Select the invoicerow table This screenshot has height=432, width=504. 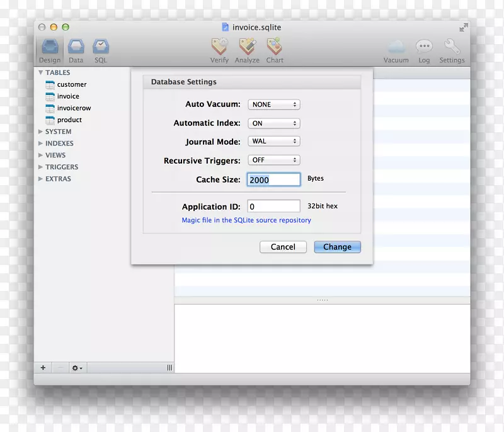(74, 108)
